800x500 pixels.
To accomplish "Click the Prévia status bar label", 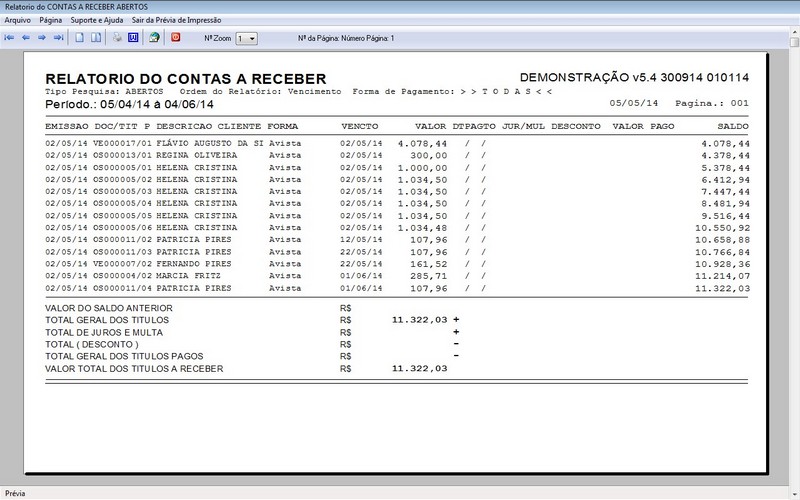I will pos(15,493).
